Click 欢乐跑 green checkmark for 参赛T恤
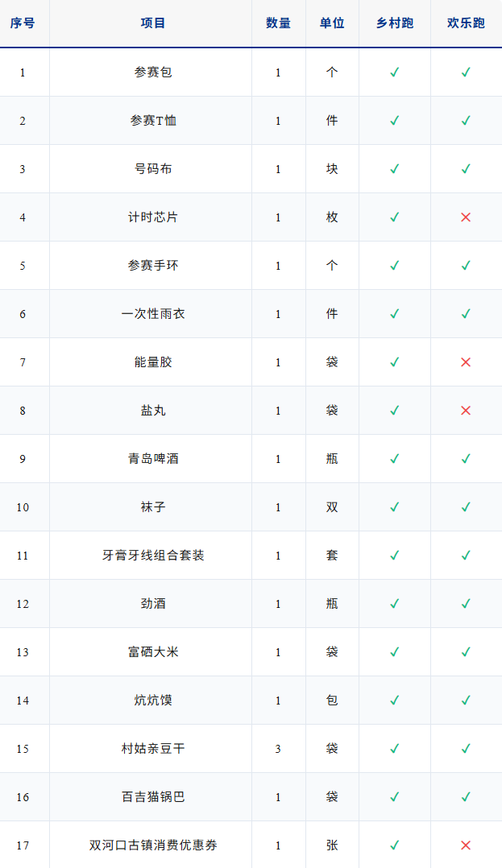The width and height of the screenshot is (502, 868). coord(466,121)
